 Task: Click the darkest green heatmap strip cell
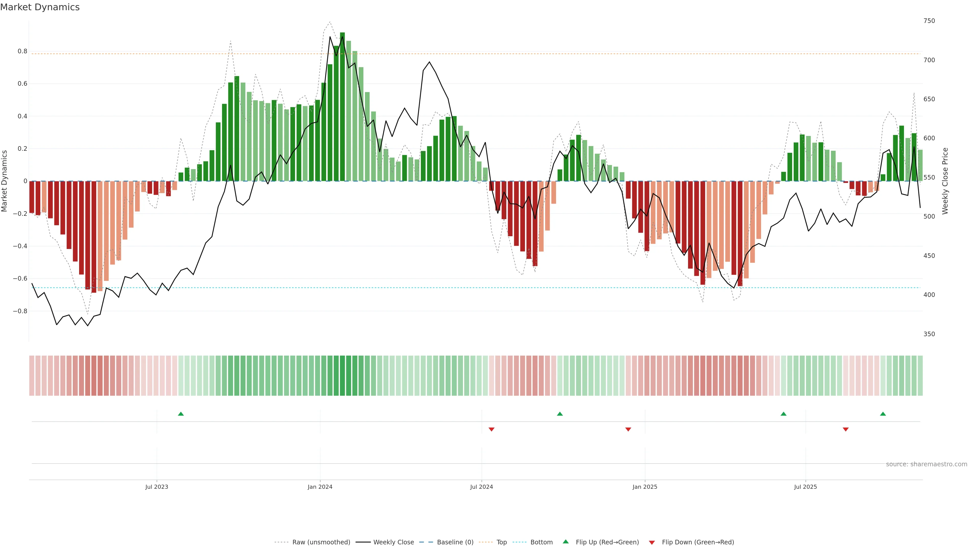tap(342, 376)
